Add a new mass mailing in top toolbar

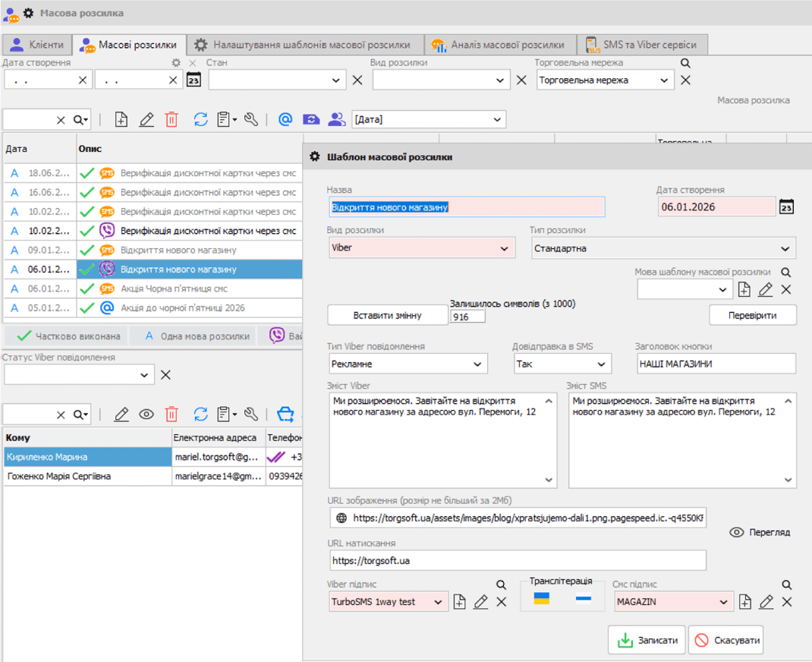(121, 120)
